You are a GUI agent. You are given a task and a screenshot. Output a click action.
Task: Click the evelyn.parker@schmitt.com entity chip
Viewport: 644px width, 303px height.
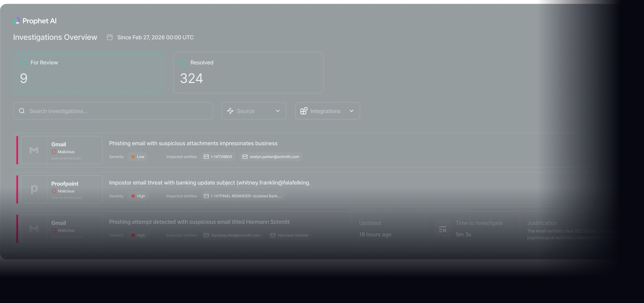click(271, 157)
